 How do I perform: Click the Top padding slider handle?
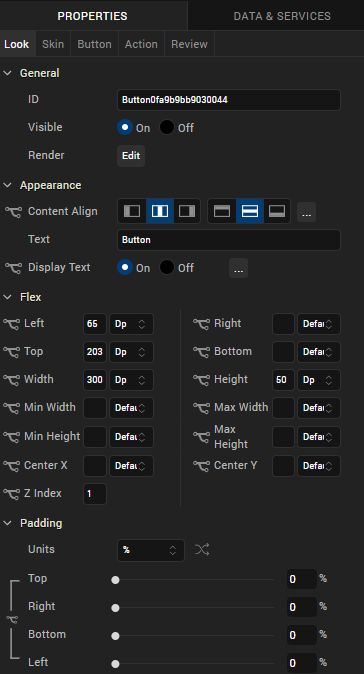point(115,580)
